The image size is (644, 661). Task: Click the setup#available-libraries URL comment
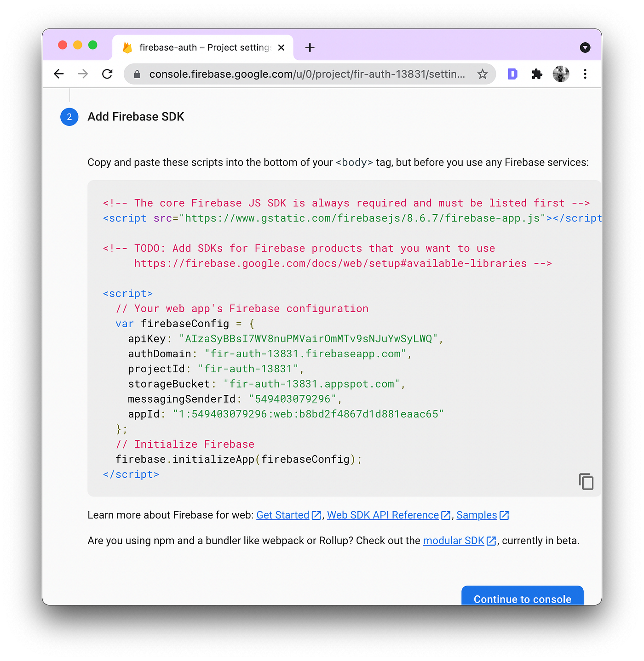pyautogui.click(x=330, y=263)
